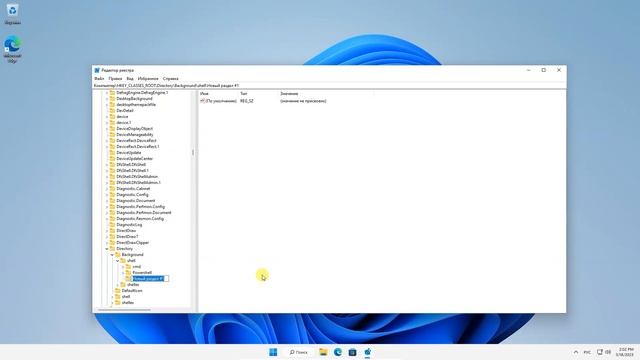Expand the cmd key
Viewport: 640px width, 360px height.
[123, 267]
